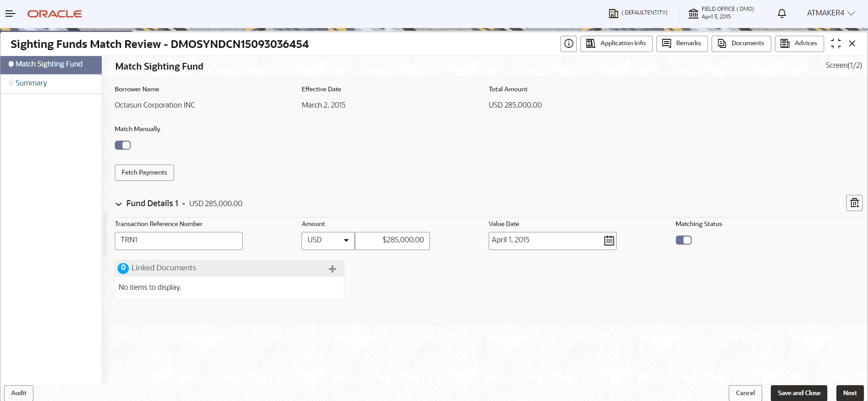Click the April 3, 2015 branch date

click(x=716, y=17)
